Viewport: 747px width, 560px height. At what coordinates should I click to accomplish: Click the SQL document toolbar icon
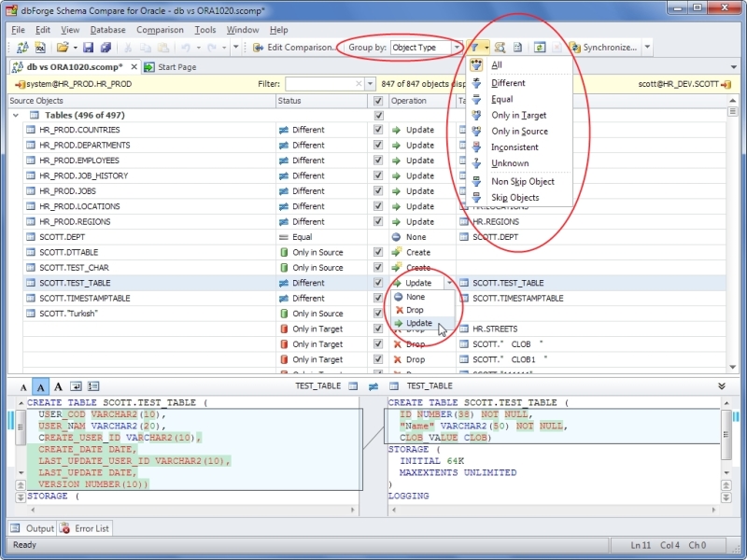pos(40,48)
